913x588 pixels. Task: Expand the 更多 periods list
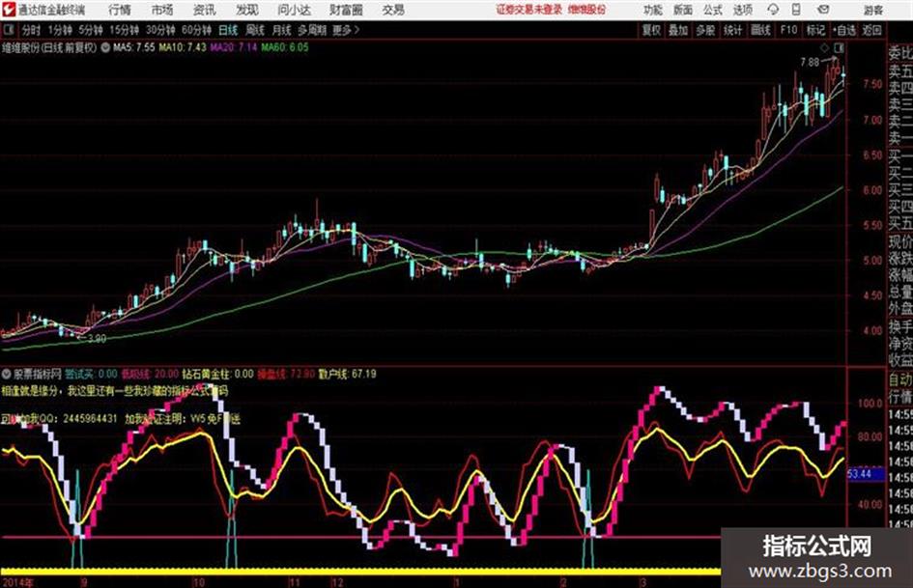346,30
